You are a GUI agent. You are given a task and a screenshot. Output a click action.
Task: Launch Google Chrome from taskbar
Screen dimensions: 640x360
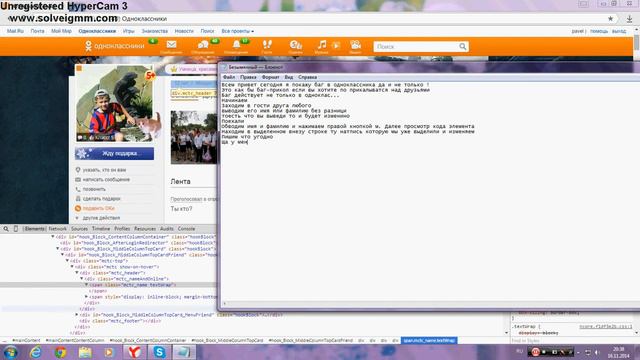pos(60,352)
